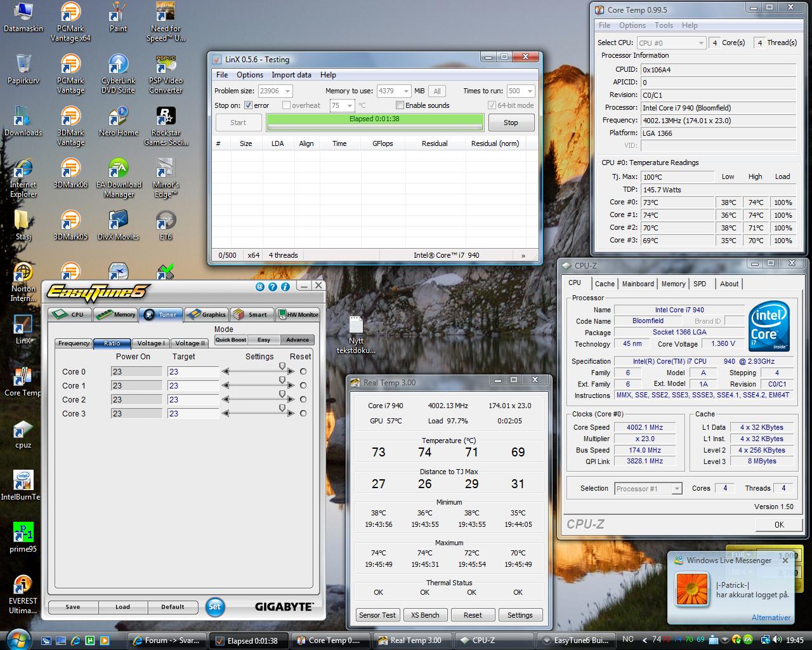Click the Core 0 Target ratio field
Screen dimensions: 812x650
click(193, 372)
